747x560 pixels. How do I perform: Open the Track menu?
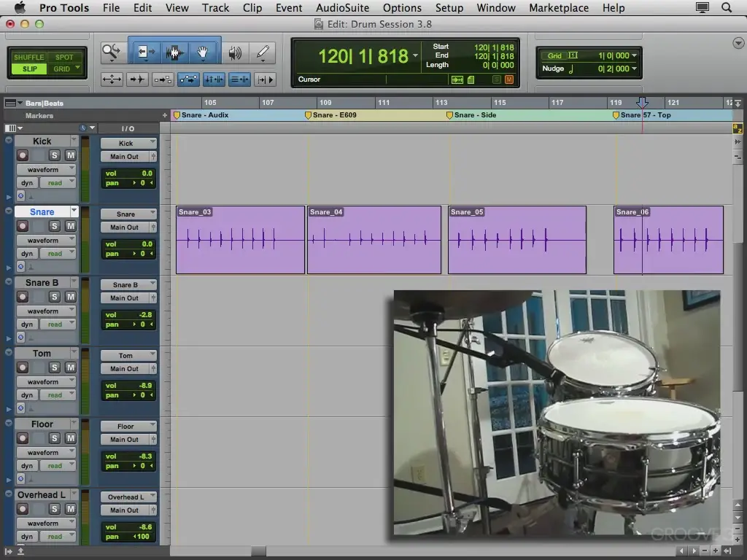pyautogui.click(x=215, y=7)
